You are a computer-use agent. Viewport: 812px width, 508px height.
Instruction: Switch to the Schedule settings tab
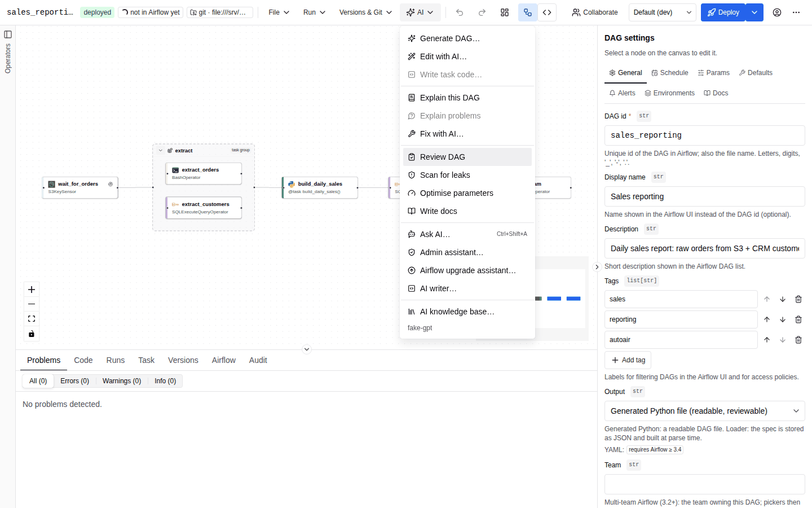pyautogui.click(x=670, y=73)
